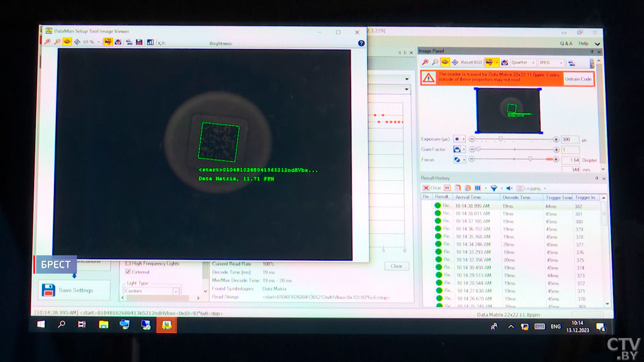Open the blue help icon in Image Viewer
The width and height of the screenshot is (644, 362).
coord(361,43)
